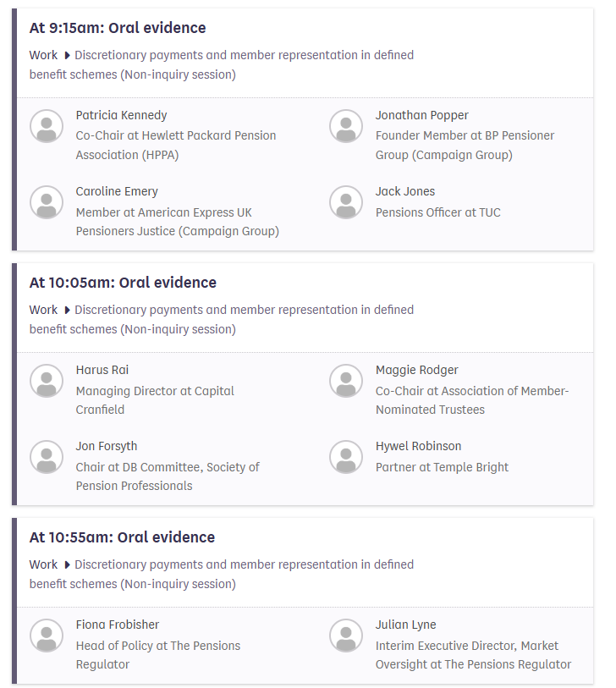
Task: Open the 9:15am Oral evidence heading
Action: (118, 28)
